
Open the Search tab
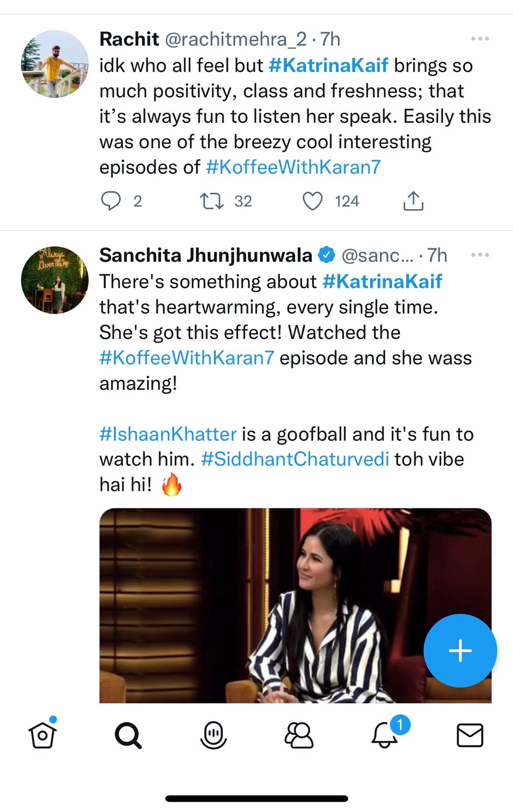click(128, 735)
